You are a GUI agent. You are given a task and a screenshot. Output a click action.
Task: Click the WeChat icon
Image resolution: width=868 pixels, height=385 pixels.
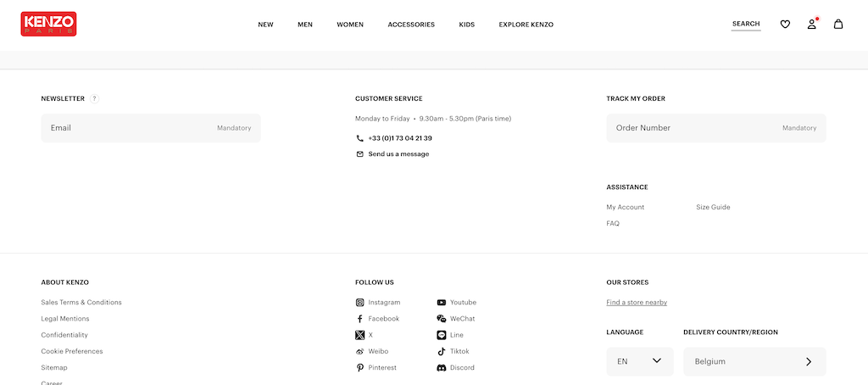point(441,319)
